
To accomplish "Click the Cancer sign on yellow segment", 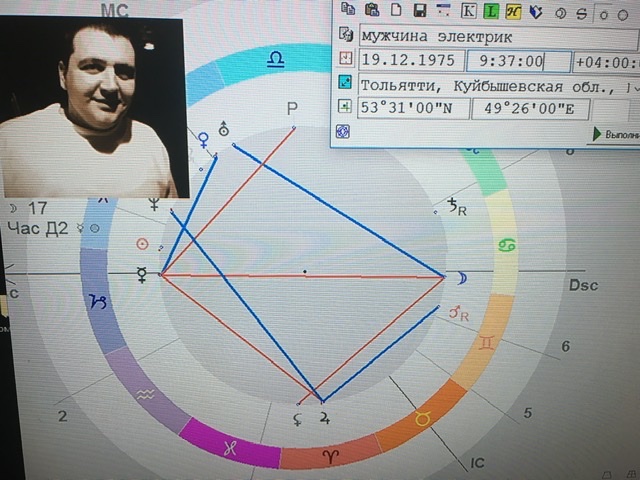I will tap(507, 245).
